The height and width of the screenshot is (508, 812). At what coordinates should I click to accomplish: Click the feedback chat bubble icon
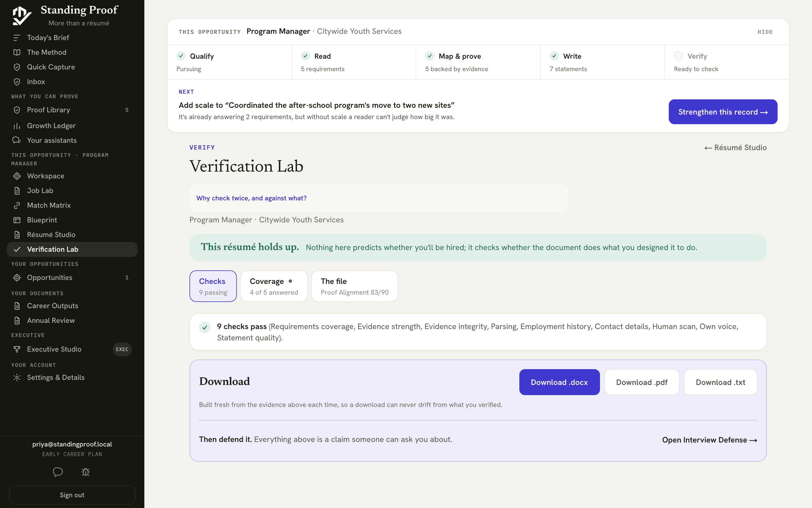click(x=58, y=472)
